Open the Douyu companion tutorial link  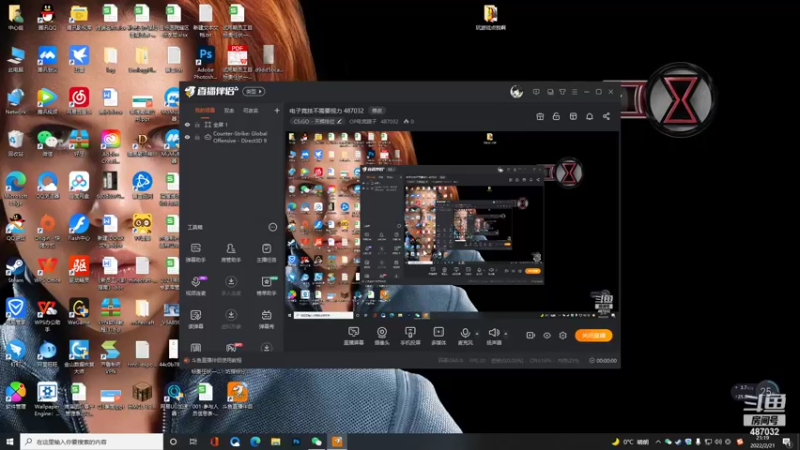tap(216, 360)
